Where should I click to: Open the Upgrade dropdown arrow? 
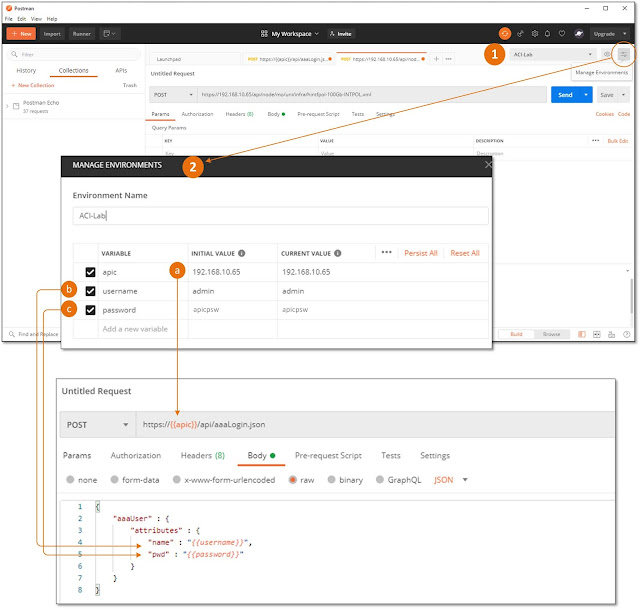pyautogui.click(x=624, y=34)
